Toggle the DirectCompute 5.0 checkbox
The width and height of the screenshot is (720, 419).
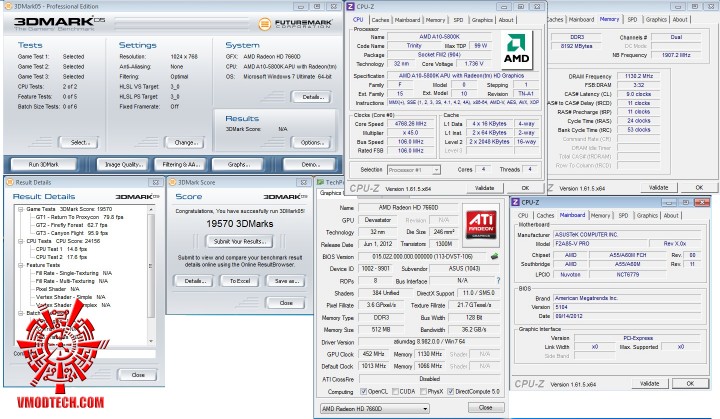(x=450, y=391)
